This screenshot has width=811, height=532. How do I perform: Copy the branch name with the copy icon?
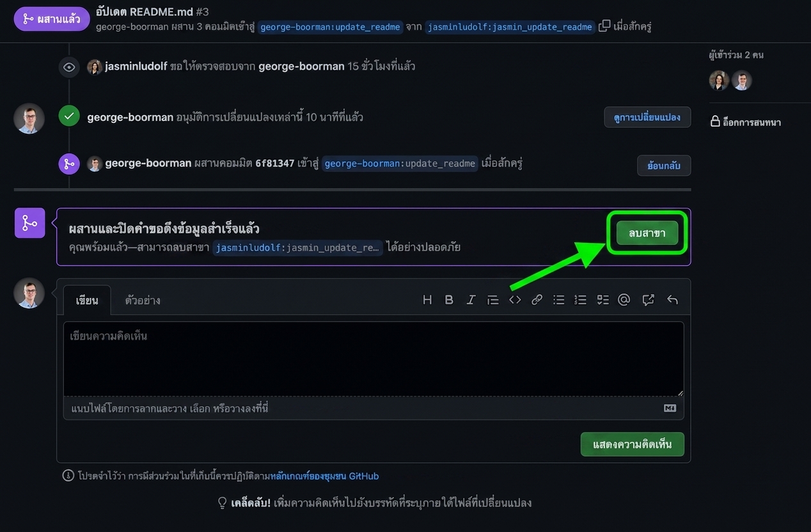(x=604, y=26)
